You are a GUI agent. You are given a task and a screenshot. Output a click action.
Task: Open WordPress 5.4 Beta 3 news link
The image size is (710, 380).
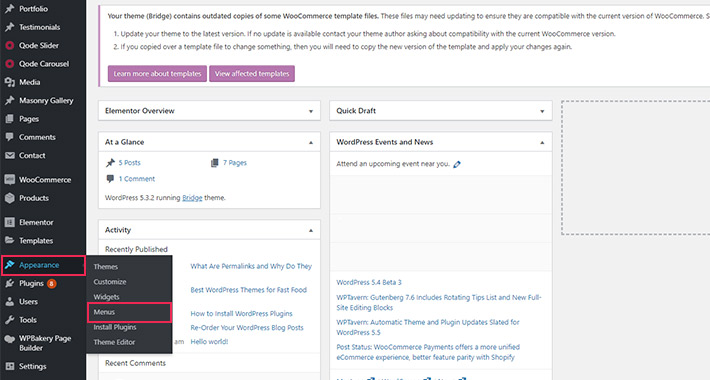pyautogui.click(x=369, y=282)
